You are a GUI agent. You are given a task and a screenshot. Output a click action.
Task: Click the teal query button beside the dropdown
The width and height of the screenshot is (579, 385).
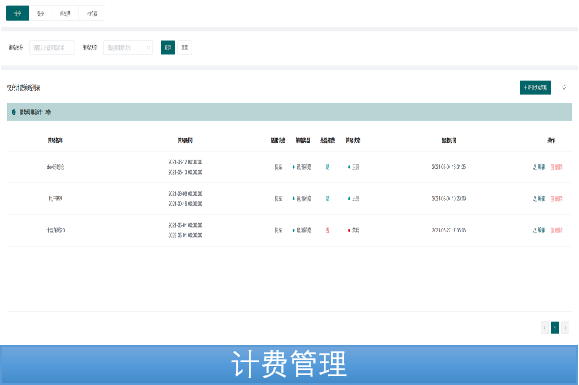tap(168, 48)
